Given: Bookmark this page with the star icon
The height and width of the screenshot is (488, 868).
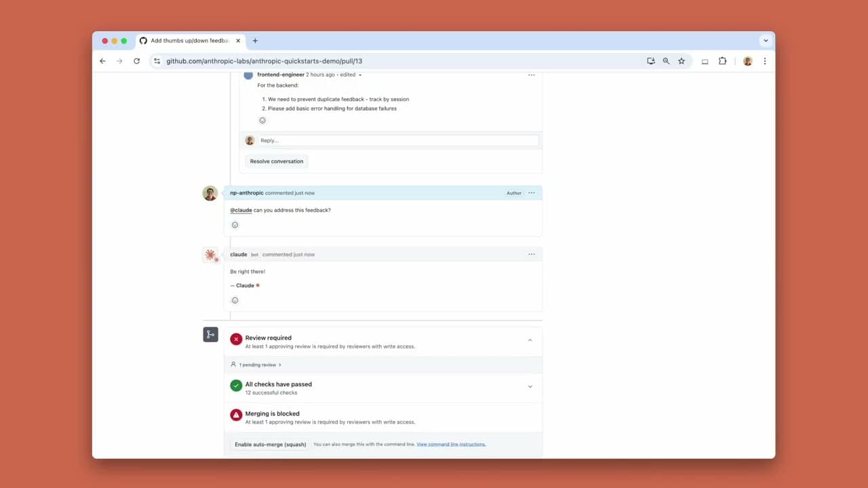Looking at the screenshot, I should tap(682, 61).
